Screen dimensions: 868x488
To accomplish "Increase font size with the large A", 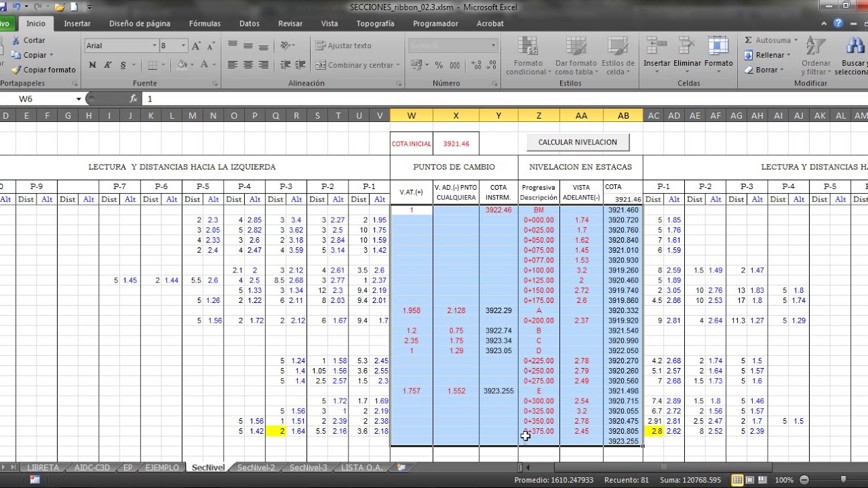I will 196,46.
